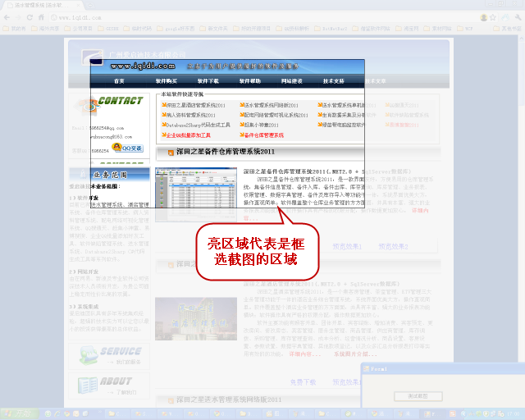
Task: Click the ABOUT book icon
Action: (x=88, y=386)
